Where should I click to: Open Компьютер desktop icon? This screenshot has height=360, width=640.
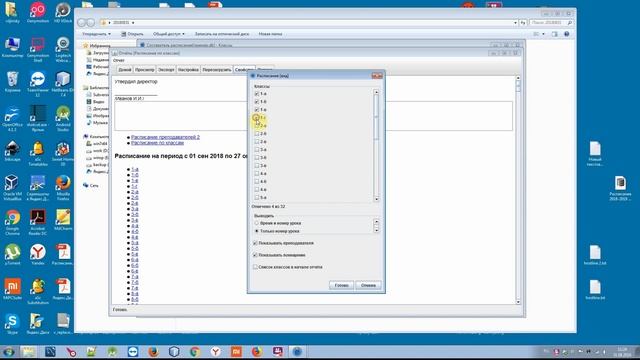click(x=12, y=47)
